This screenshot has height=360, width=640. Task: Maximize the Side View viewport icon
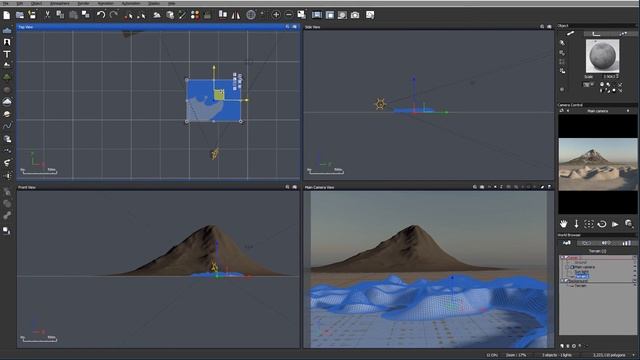click(x=549, y=27)
